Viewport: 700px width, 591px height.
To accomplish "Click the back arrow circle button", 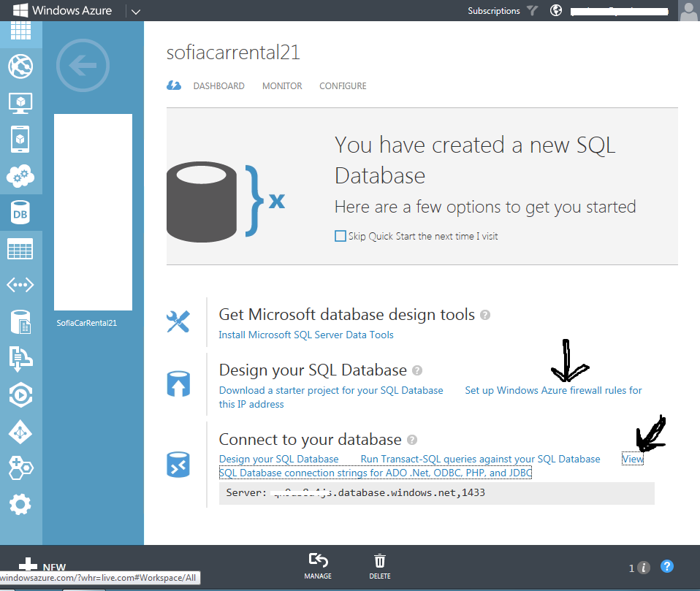I will click(x=83, y=66).
